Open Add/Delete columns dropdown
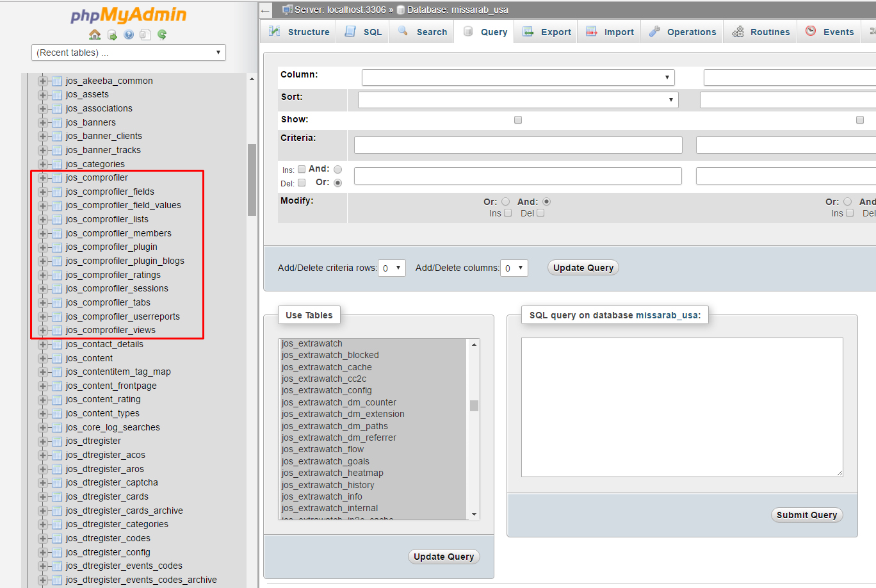The width and height of the screenshot is (876, 588). 514,268
